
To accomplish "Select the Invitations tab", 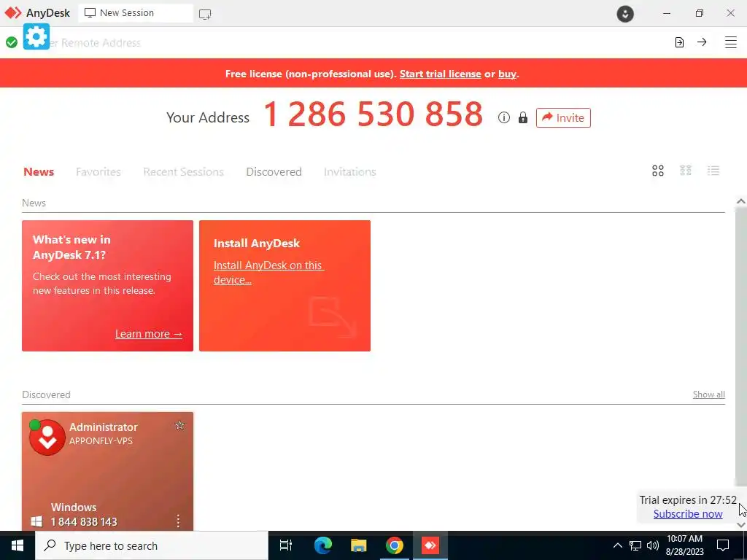I will [349, 171].
